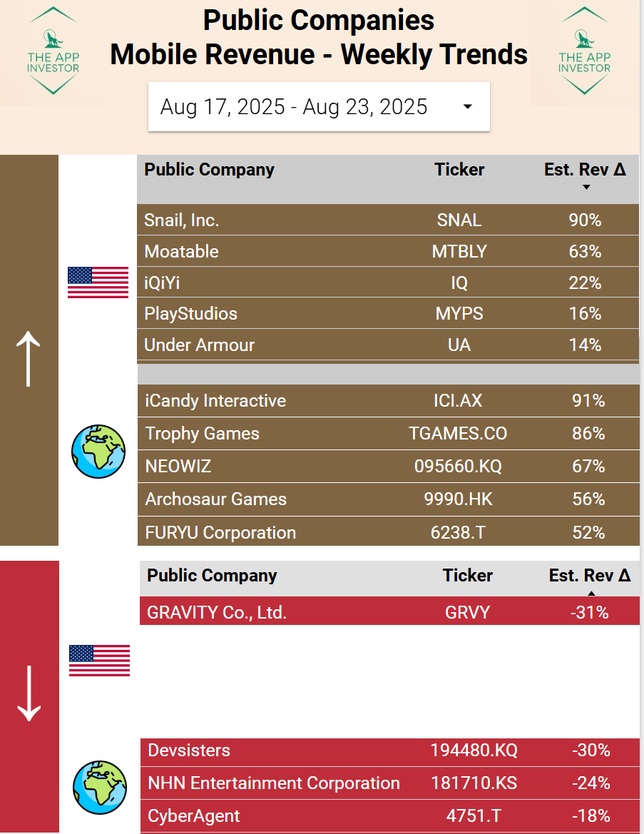
Task: Click the iQiYi company name
Action: 162,283
